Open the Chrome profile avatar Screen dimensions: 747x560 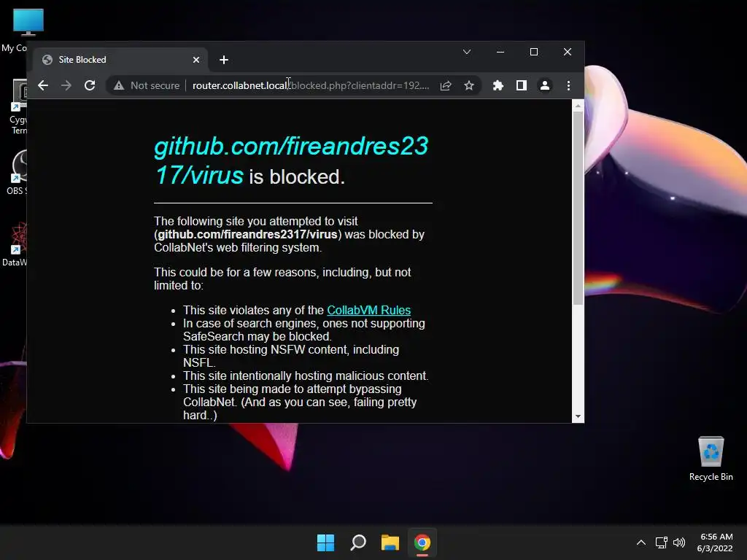click(544, 86)
